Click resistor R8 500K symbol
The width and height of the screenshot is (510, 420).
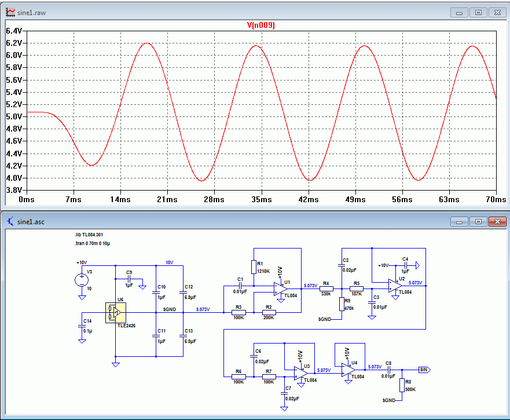click(x=402, y=385)
